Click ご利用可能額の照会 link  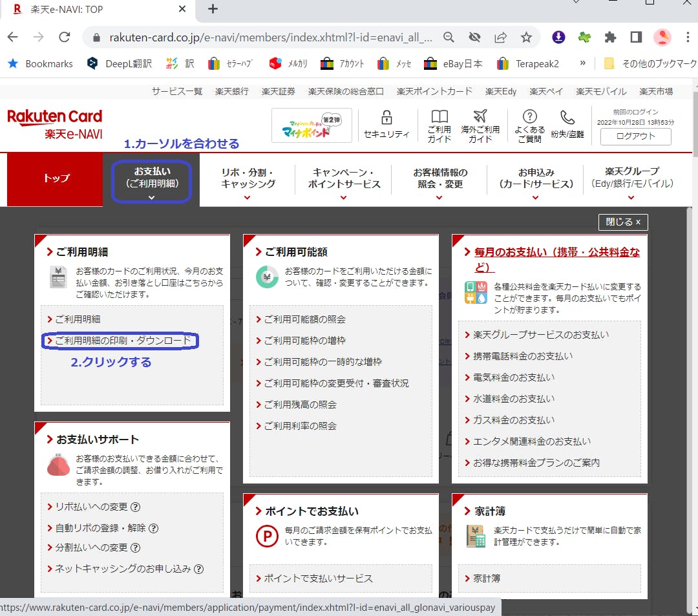pos(304,319)
